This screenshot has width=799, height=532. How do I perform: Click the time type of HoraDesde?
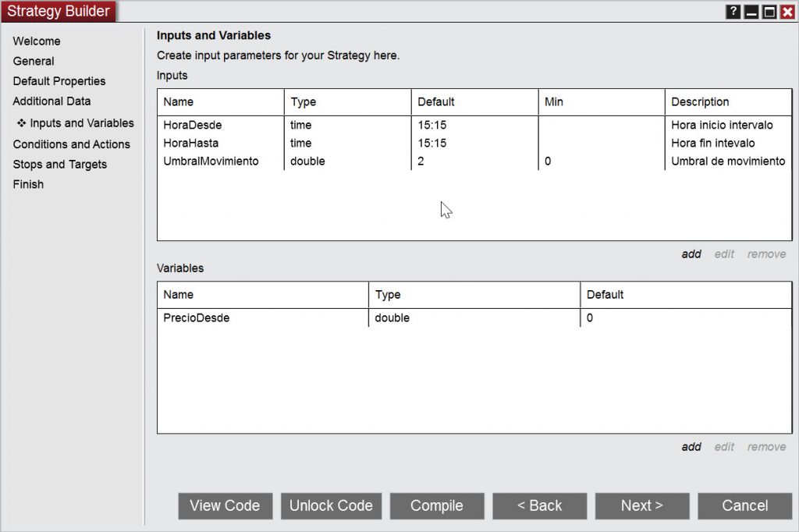(x=301, y=125)
